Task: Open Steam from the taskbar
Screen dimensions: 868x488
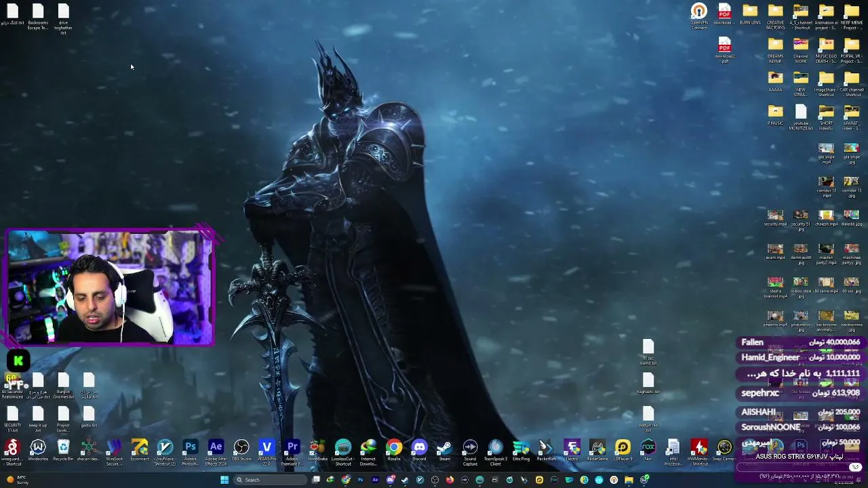Action: click(x=405, y=480)
